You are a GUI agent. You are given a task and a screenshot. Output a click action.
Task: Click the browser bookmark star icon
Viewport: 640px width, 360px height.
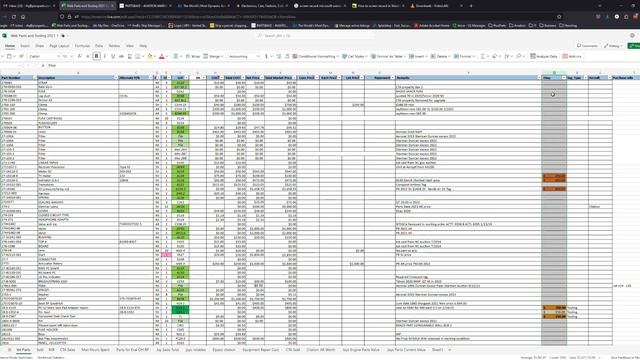click(x=559, y=17)
